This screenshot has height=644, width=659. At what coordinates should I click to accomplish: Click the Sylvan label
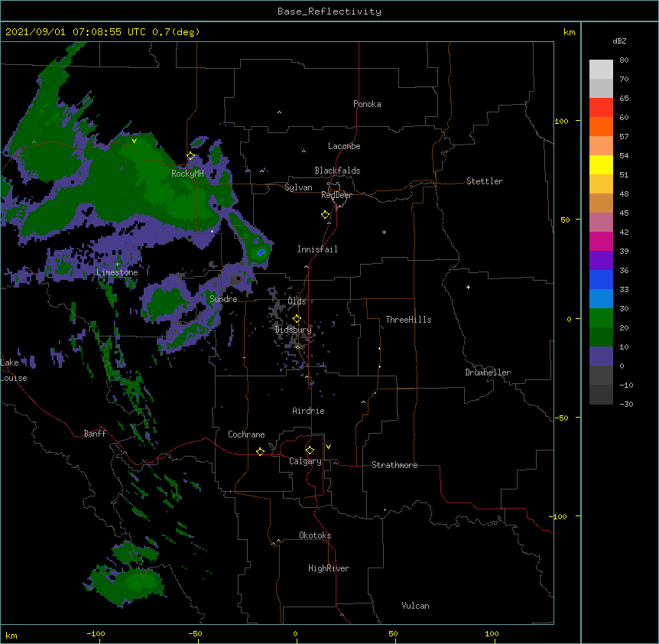[298, 187]
